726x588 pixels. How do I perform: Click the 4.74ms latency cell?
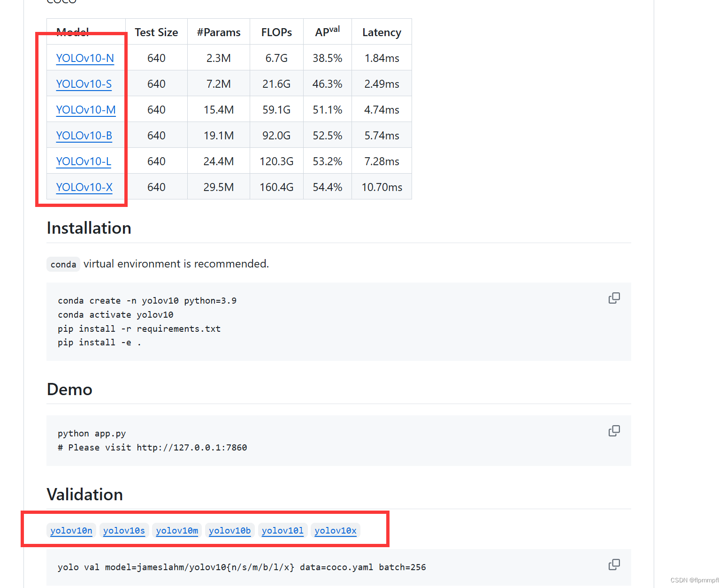pos(382,110)
